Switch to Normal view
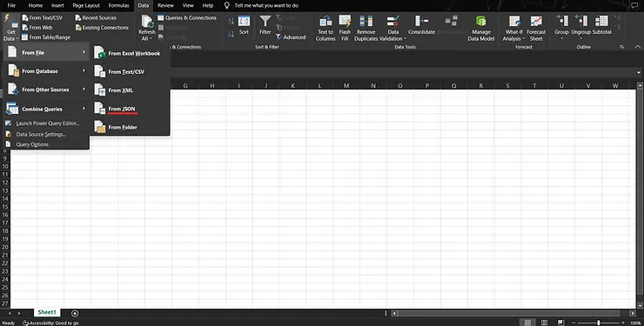The height and width of the screenshot is (326, 644). click(x=527, y=323)
